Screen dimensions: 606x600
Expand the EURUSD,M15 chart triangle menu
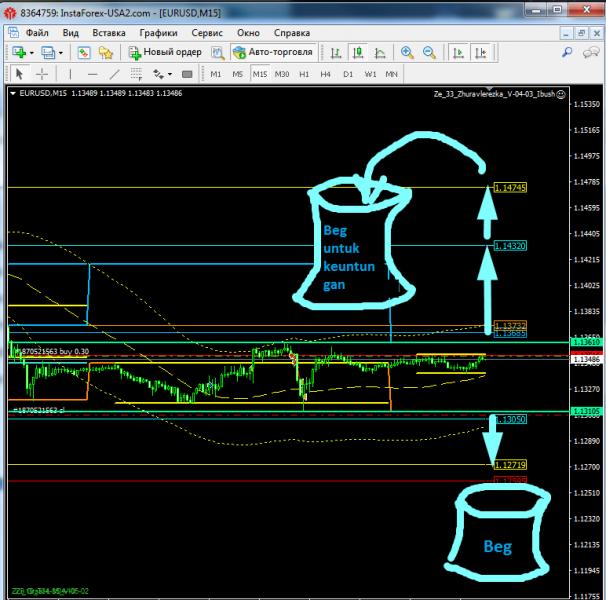[12, 93]
